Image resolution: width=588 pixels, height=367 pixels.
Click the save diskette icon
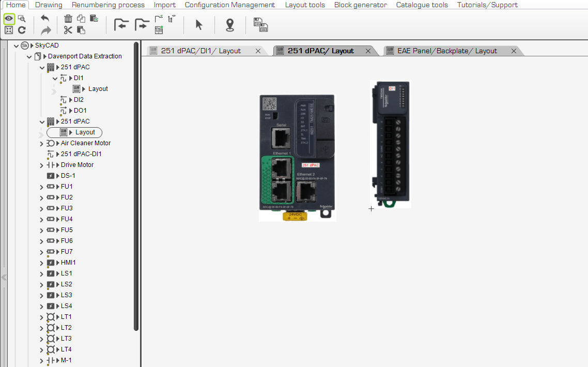point(261,25)
